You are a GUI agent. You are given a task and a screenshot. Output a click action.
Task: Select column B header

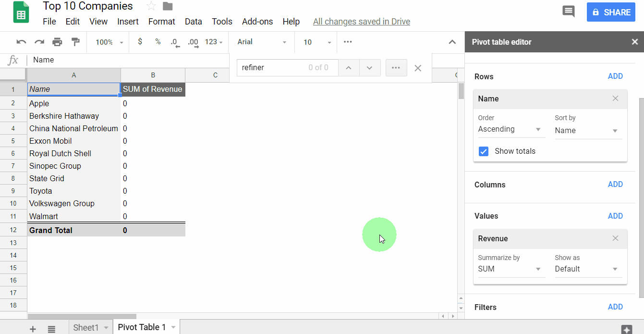point(153,75)
